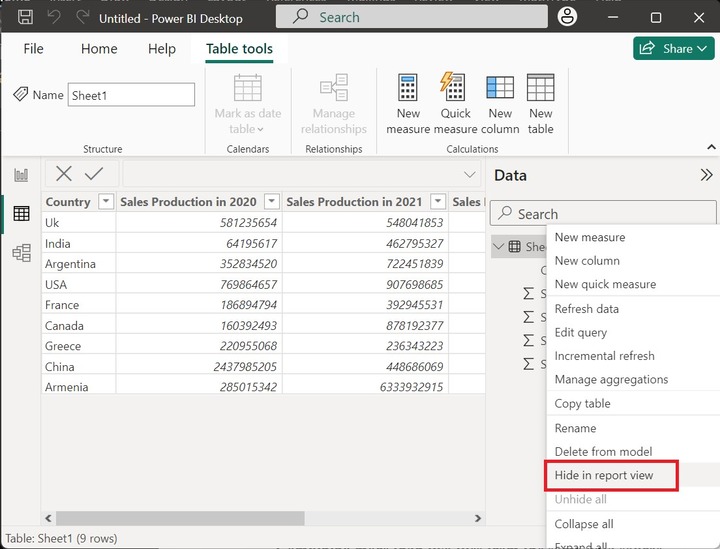Choose Refresh data from context menu
The image size is (720, 549).
[587, 309]
